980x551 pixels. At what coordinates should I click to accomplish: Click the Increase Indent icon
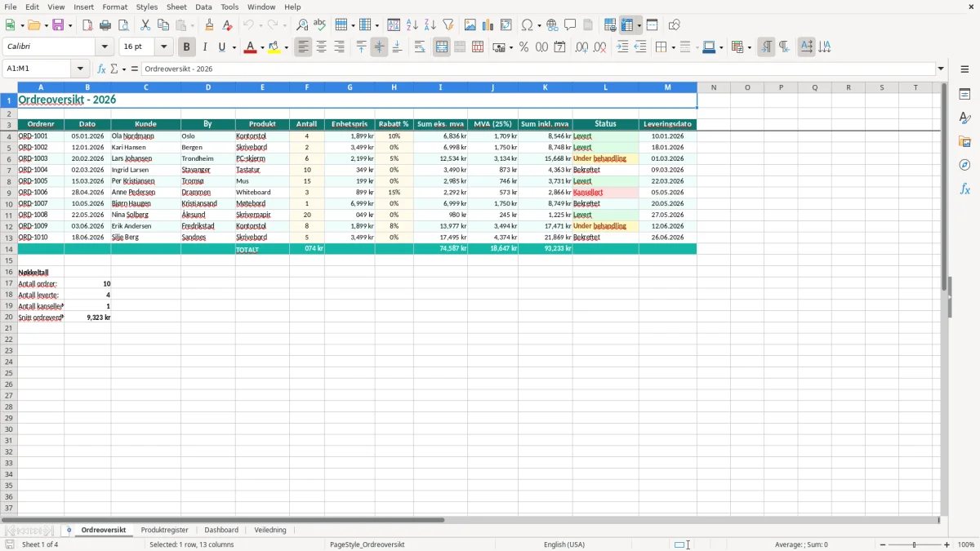tap(622, 47)
